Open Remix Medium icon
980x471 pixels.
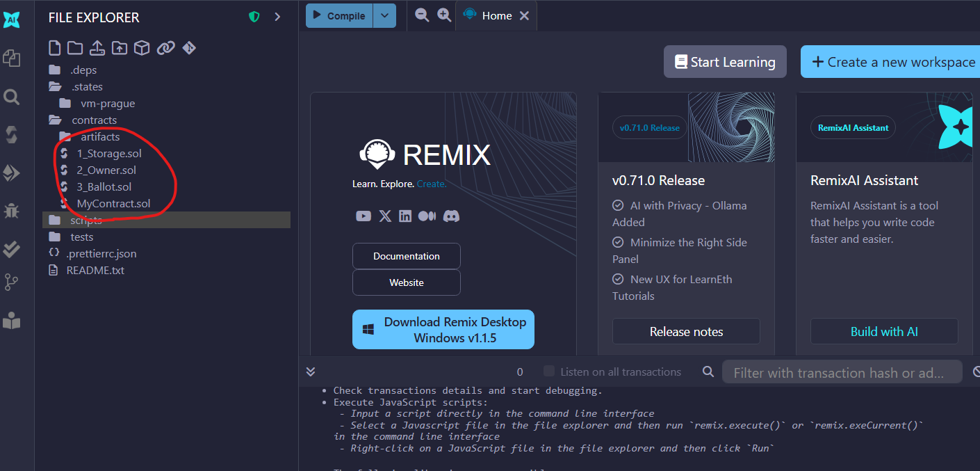pyautogui.click(x=427, y=216)
